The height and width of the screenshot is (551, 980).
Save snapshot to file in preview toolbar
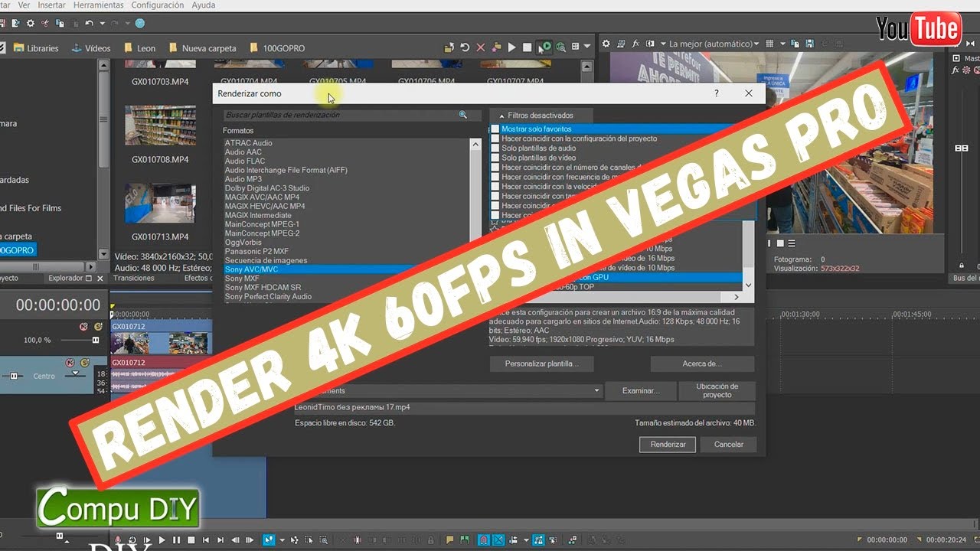[808, 44]
